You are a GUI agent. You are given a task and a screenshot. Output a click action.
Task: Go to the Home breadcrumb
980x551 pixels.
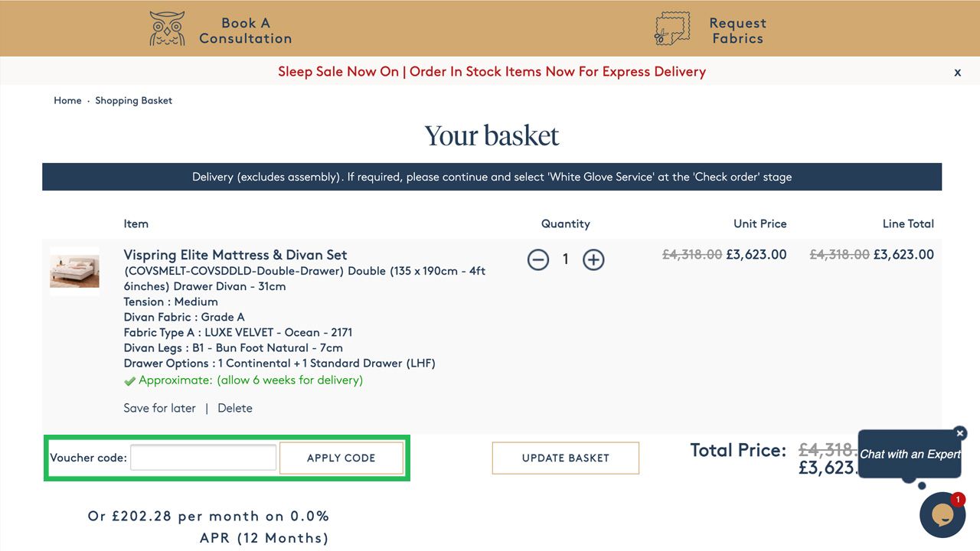[67, 100]
